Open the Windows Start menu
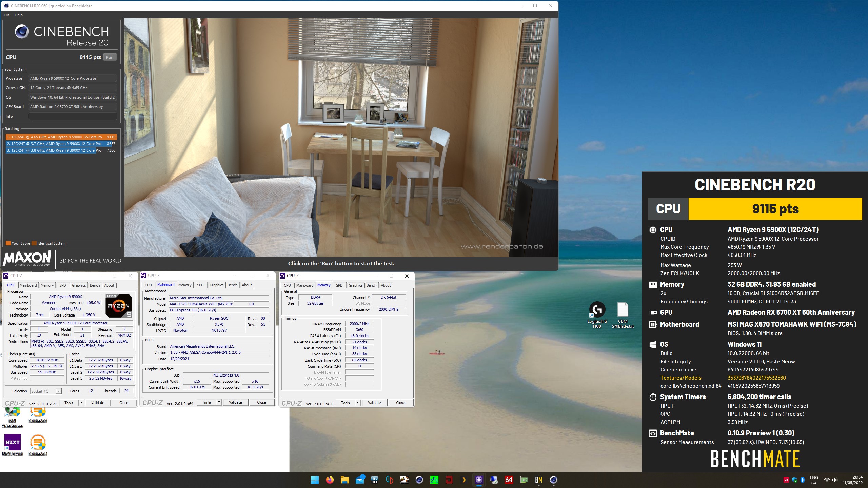The width and height of the screenshot is (868, 488). click(315, 480)
